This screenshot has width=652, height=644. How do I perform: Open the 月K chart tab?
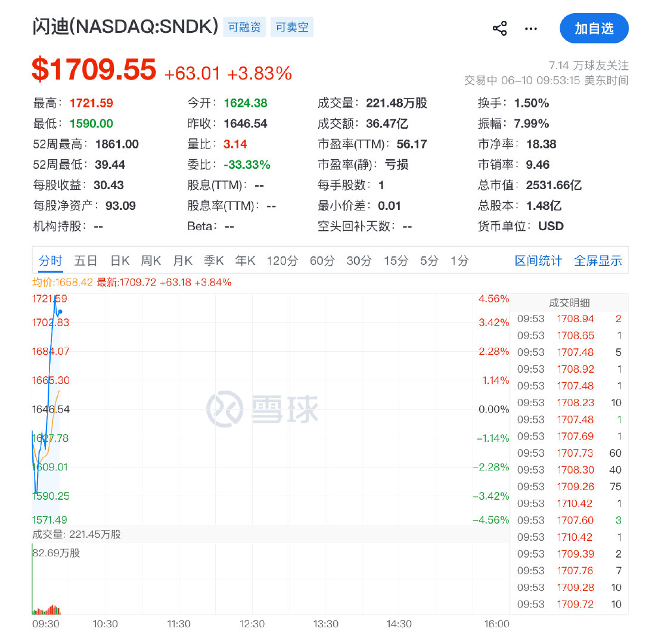[182, 261]
